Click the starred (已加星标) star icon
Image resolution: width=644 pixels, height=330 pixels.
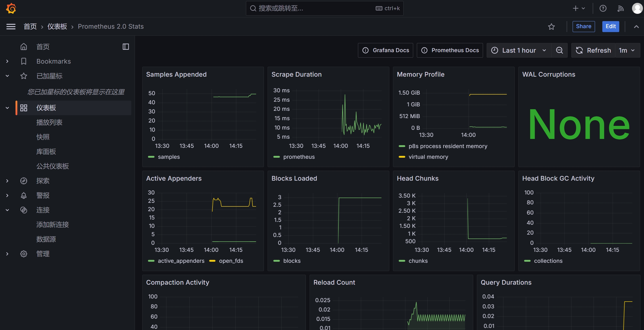coord(24,76)
